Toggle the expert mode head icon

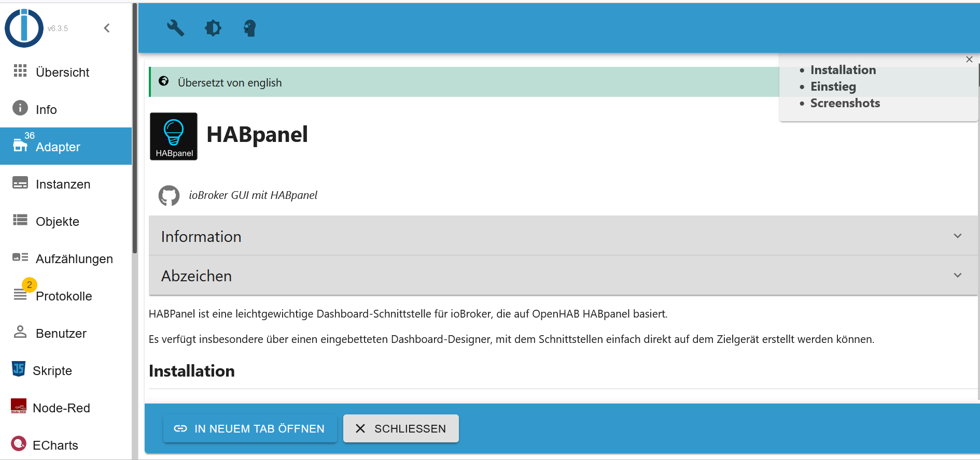click(x=250, y=28)
